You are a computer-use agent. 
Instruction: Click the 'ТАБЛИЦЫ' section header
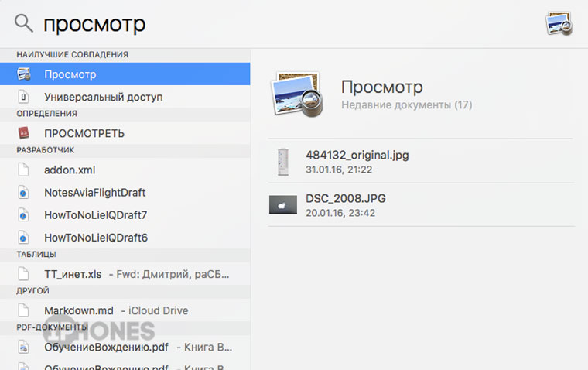36,255
